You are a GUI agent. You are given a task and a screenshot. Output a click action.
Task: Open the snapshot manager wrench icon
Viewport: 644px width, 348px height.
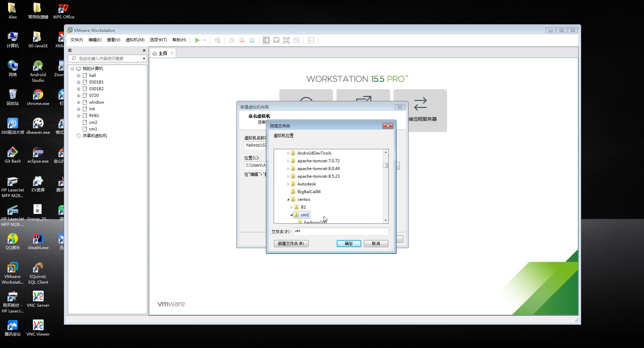(x=252, y=40)
